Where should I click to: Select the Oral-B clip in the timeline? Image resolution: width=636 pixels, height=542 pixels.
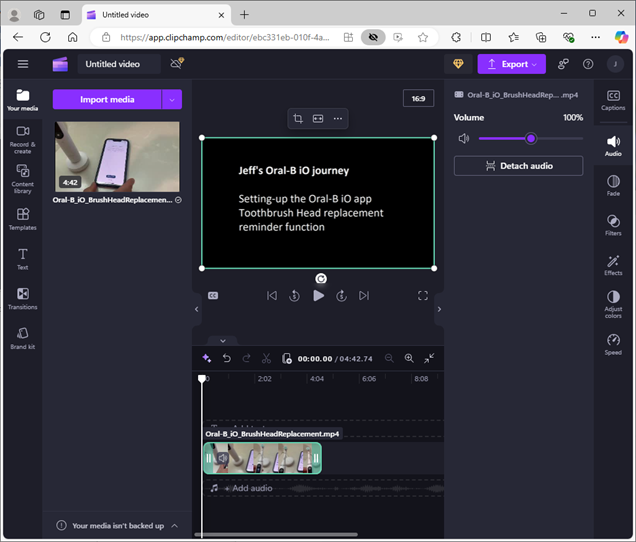[262, 458]
